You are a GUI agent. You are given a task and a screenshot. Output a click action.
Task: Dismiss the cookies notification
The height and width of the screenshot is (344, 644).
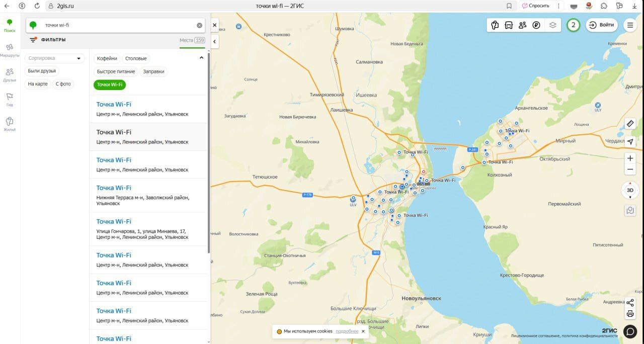[x=363, y=331]
